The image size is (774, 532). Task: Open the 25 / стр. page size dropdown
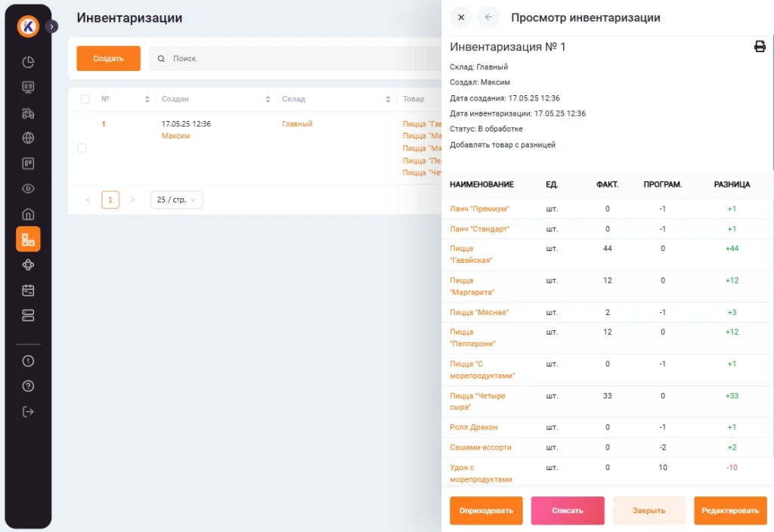(176, 200)
